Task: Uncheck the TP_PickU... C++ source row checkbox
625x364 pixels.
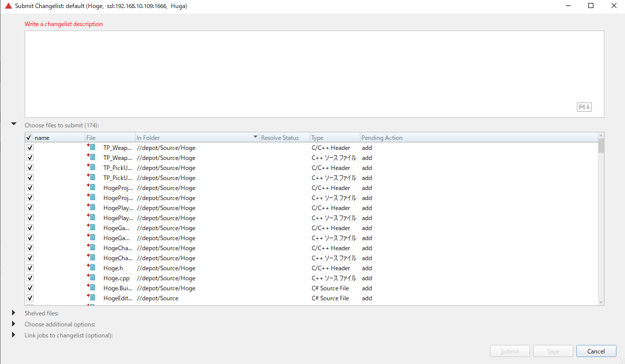Action: click(x=30, y=178)
